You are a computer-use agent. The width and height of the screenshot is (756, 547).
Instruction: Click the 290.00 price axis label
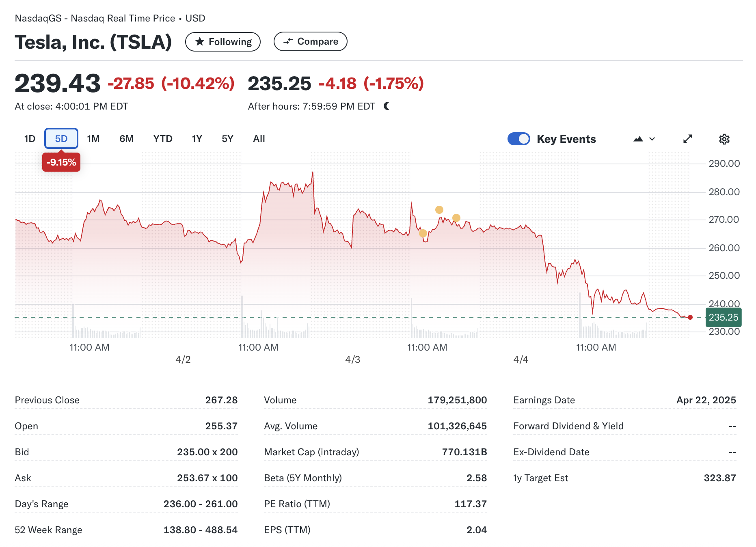(x=724, y=164)
